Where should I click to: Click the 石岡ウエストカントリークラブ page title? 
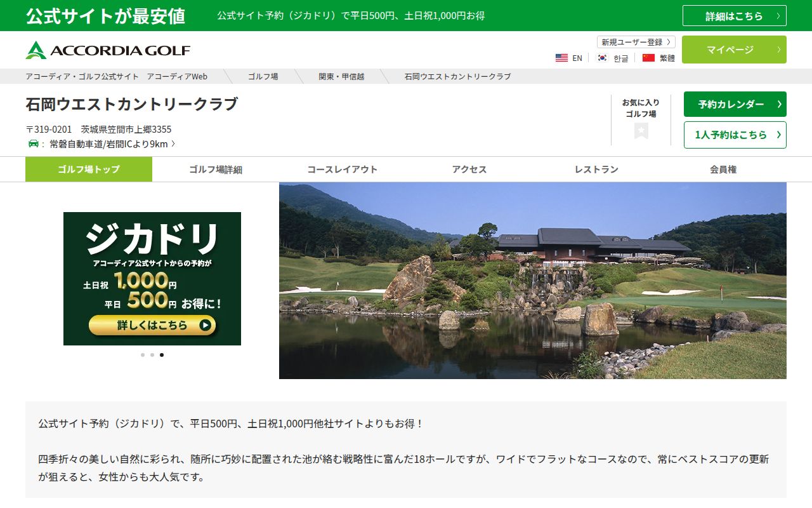tap(132, 104)
